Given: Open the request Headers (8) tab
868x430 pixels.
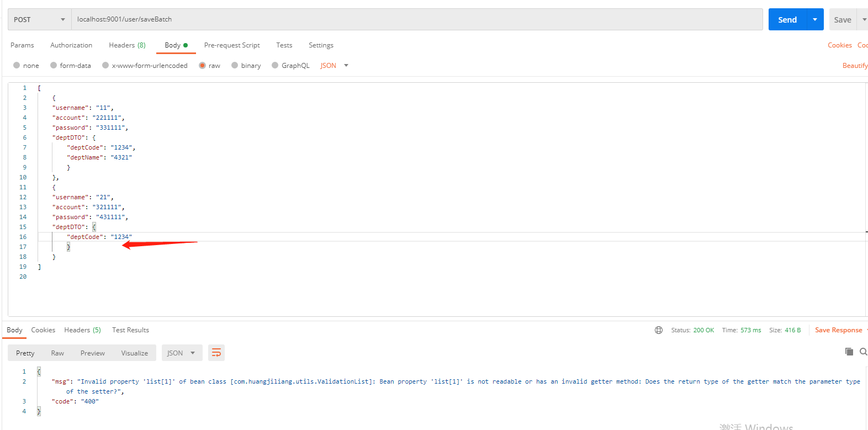Looking at the screenshot, I should point(128,45).
